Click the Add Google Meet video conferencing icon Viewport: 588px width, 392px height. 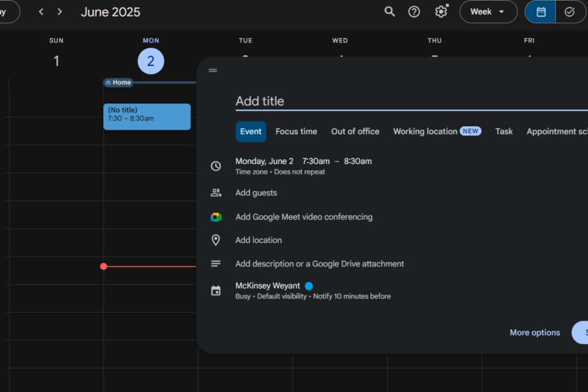click(x=216, y=217)
